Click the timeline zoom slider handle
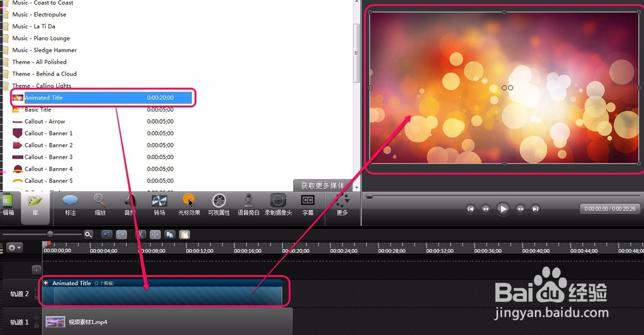 click(50, 234)
